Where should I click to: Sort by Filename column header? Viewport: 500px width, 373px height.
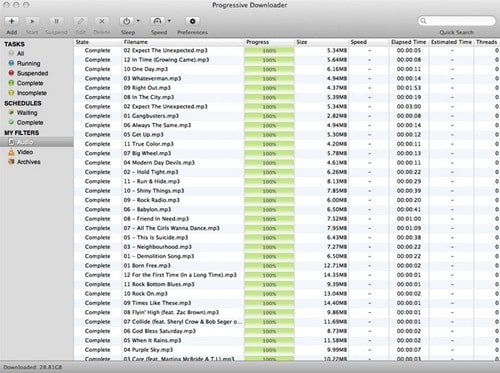[x=183, y=42]
